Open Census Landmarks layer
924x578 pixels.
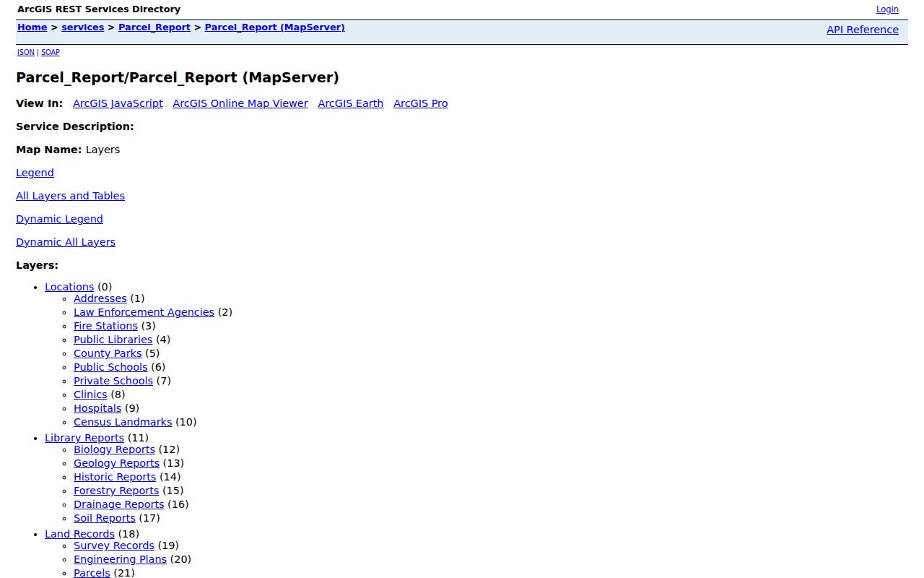123,422
